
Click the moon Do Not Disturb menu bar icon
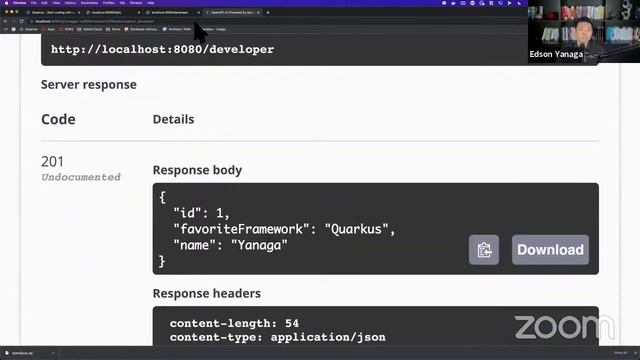[519, 3]
